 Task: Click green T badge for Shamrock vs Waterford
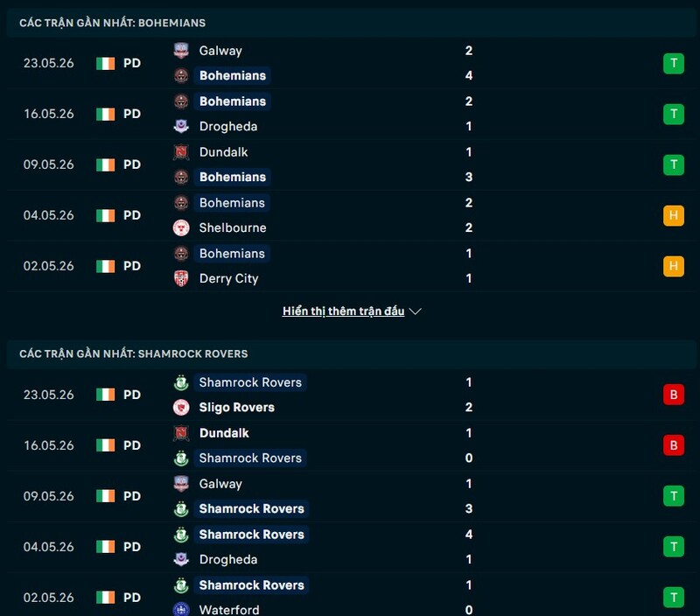point(674,598)
